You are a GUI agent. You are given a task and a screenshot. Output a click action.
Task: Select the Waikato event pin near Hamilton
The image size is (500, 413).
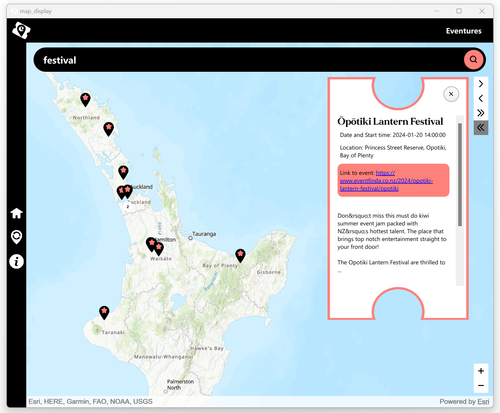159,249
